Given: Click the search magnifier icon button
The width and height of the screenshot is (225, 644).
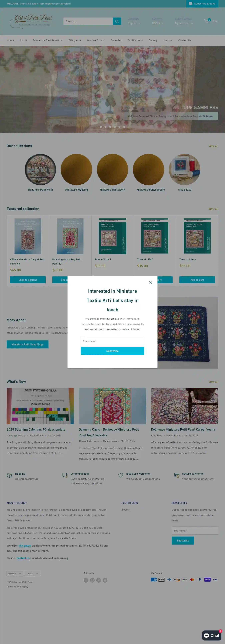Looking at the screenshot, I should pyautogui.click(x=117, y=21).
